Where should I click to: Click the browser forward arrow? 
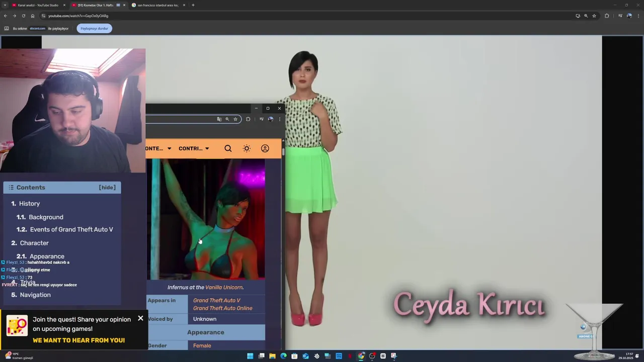tap(14, 16)
